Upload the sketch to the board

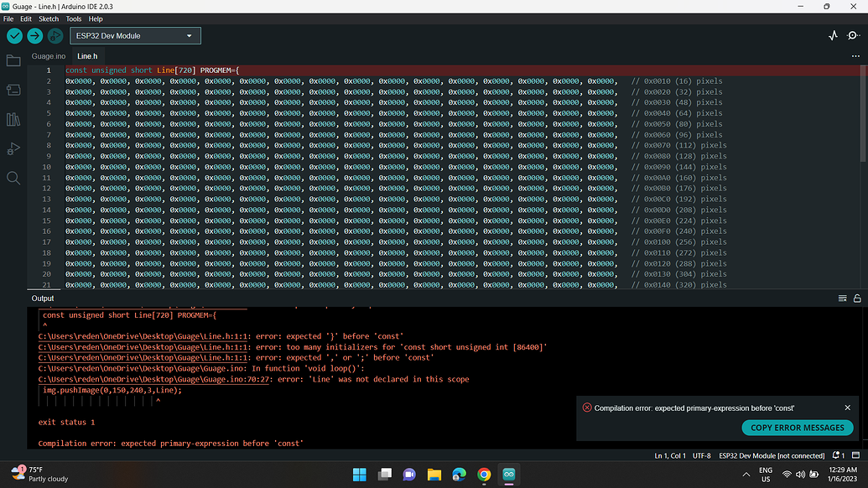(x=34, y=35)
